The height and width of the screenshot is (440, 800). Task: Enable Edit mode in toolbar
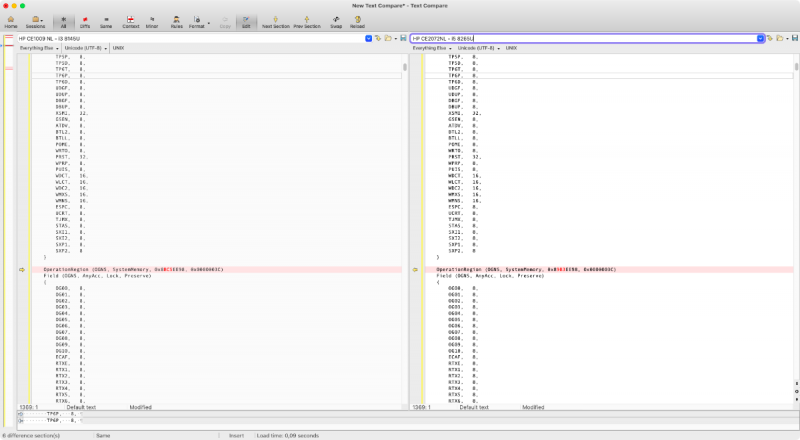pos(246,22)
